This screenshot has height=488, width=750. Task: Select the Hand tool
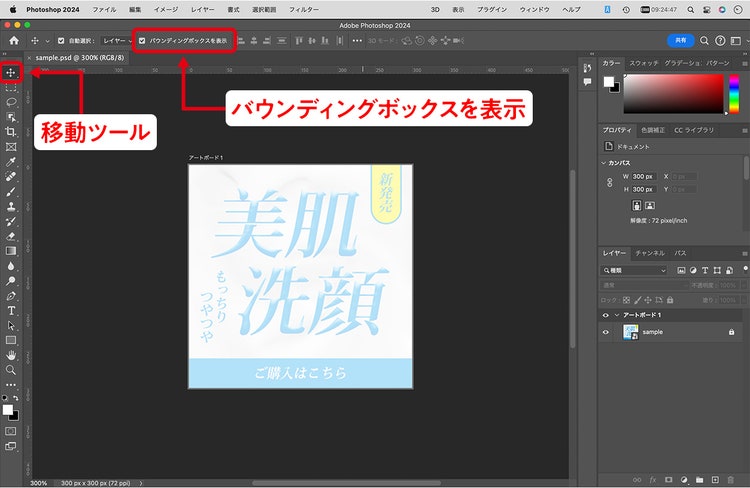point(11,355)
